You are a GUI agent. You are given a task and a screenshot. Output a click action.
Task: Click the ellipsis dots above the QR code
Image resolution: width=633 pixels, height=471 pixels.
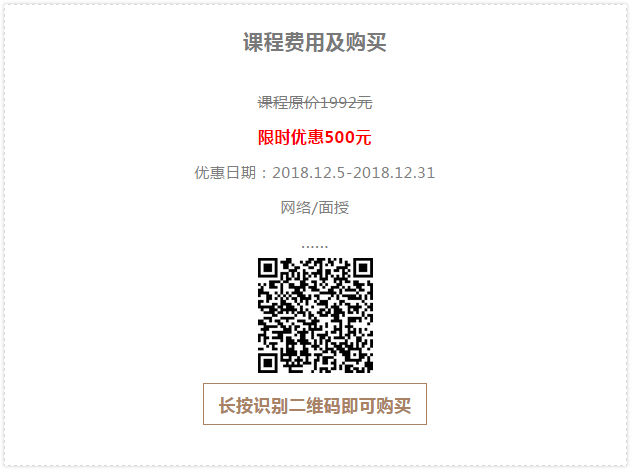click(315, 246)
